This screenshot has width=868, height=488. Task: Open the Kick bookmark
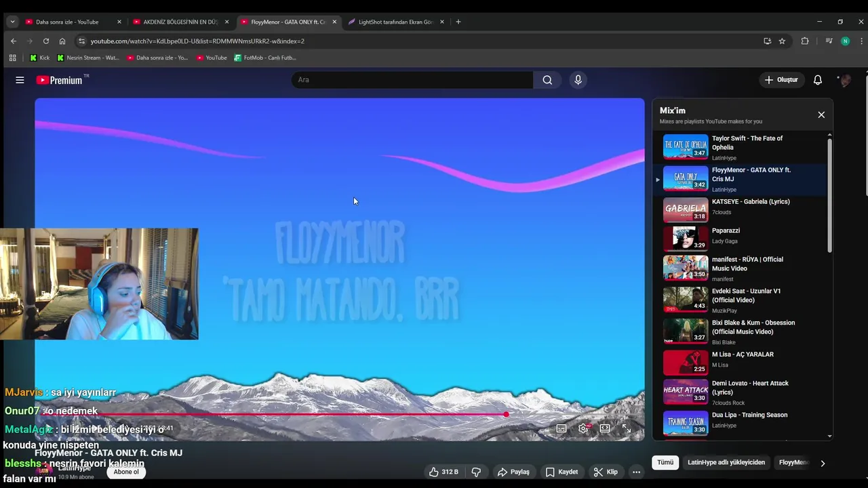pos(40,58)
